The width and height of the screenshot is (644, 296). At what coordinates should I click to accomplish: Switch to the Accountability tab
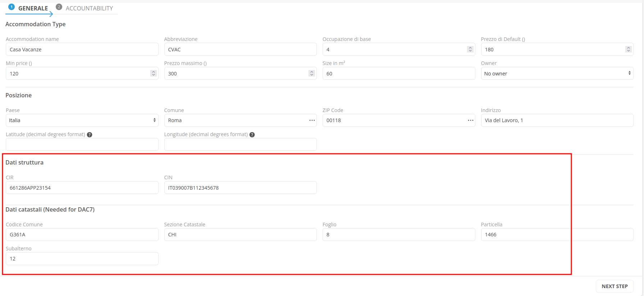(89, 8)
